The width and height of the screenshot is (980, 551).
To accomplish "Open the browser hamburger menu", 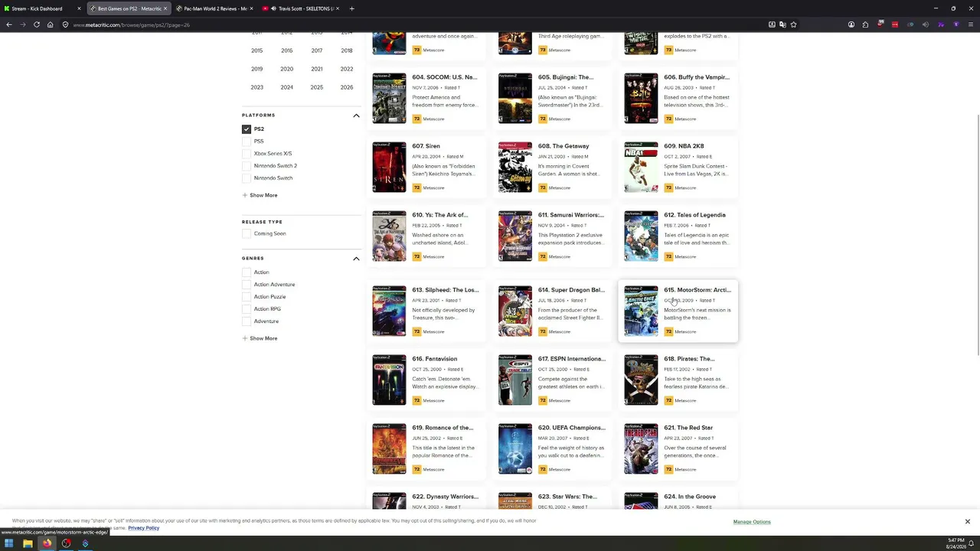I will coord(971,24).
